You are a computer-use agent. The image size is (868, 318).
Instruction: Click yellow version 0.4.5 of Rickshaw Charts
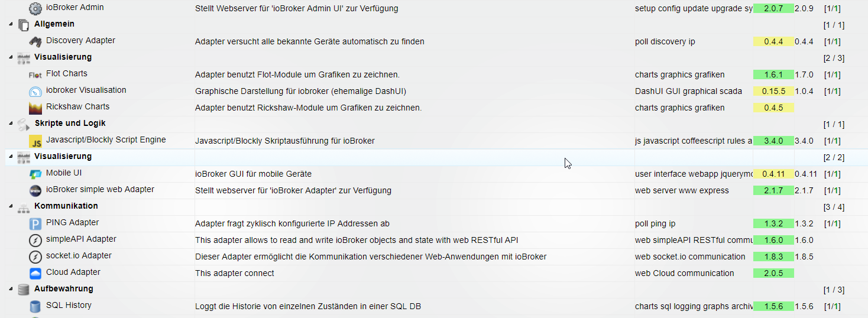tap(773, 108)
